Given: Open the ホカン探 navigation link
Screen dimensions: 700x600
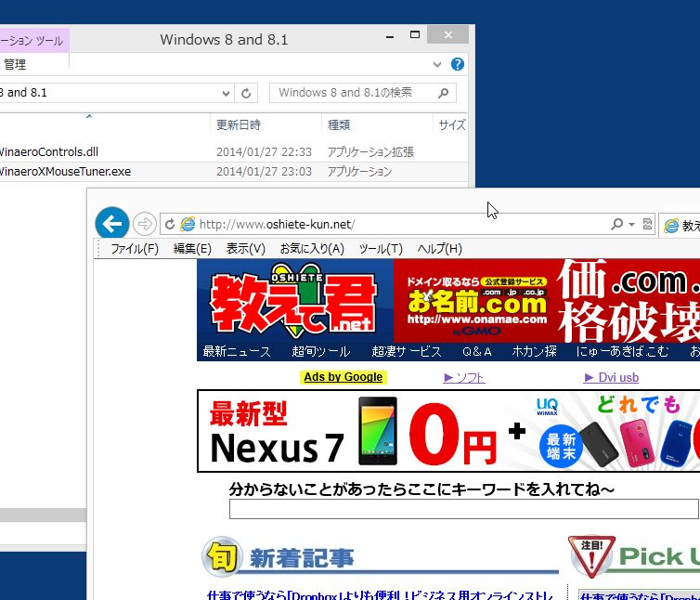Looking at the screenshot, I should [x=535, y=352].
